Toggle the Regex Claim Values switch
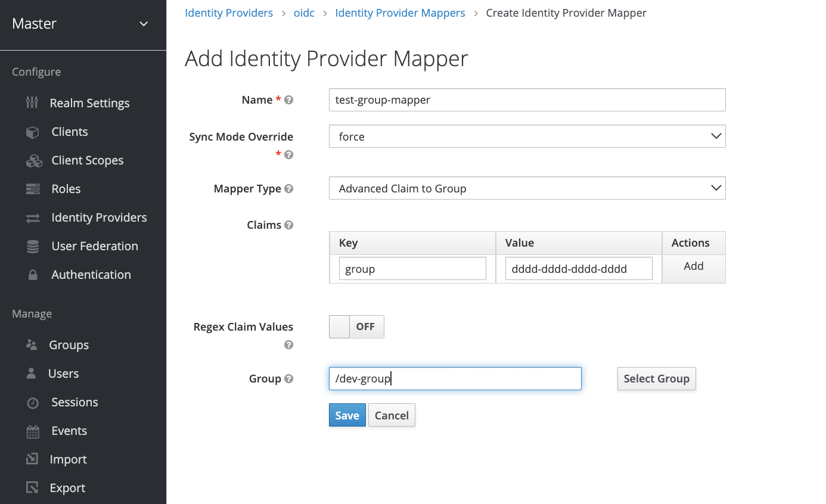Screen dimensions: 826x504 coord(356,326)
